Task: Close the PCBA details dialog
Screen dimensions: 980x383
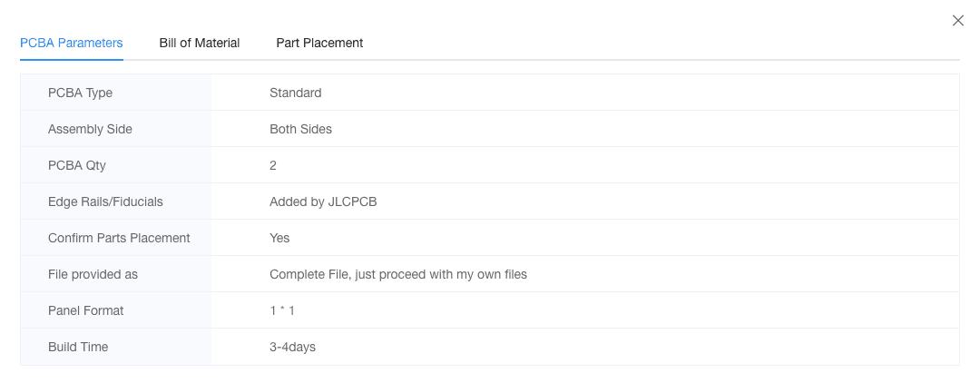Action: click(x=957, y=21)
